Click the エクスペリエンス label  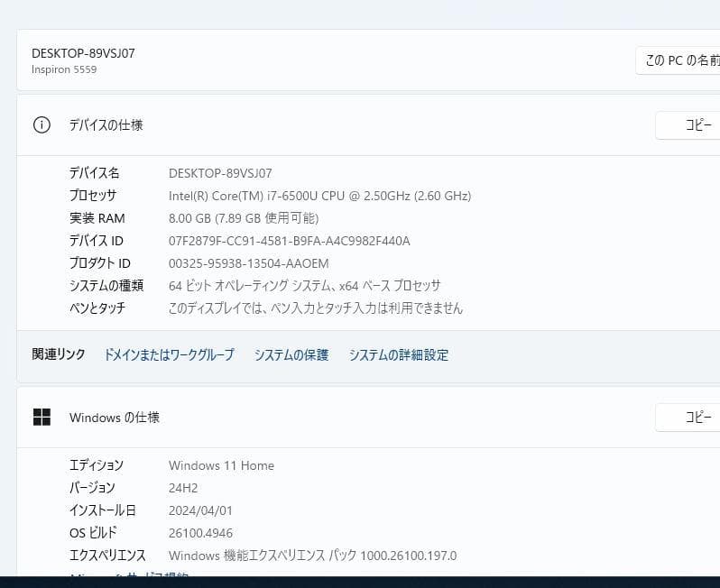click(x=107, y=556)
